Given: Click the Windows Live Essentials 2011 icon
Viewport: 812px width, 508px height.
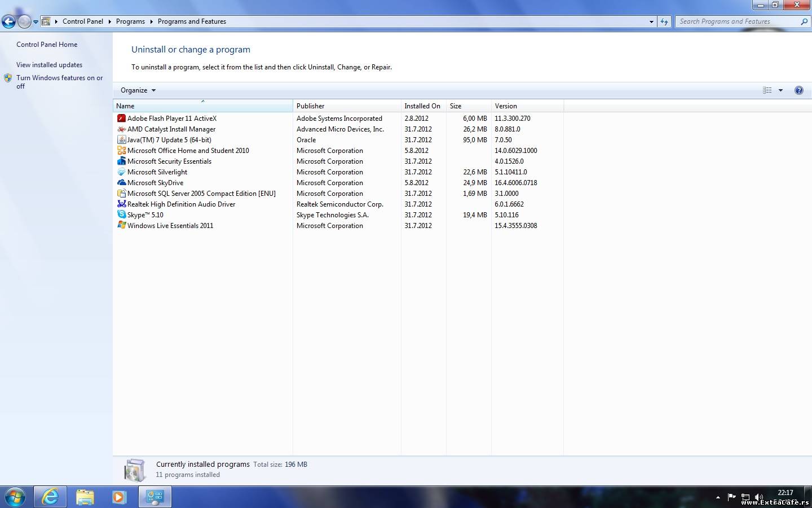Looking at the screenshot, I should coord(121,226).
